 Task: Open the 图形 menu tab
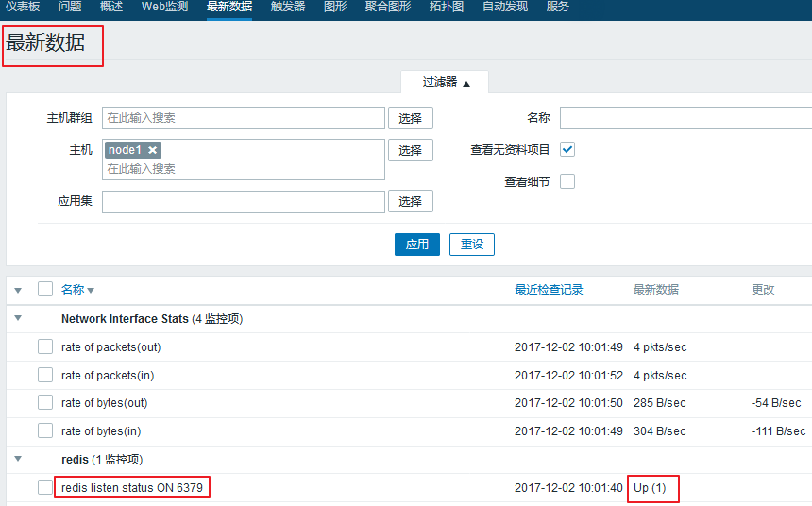click(335, 7)
